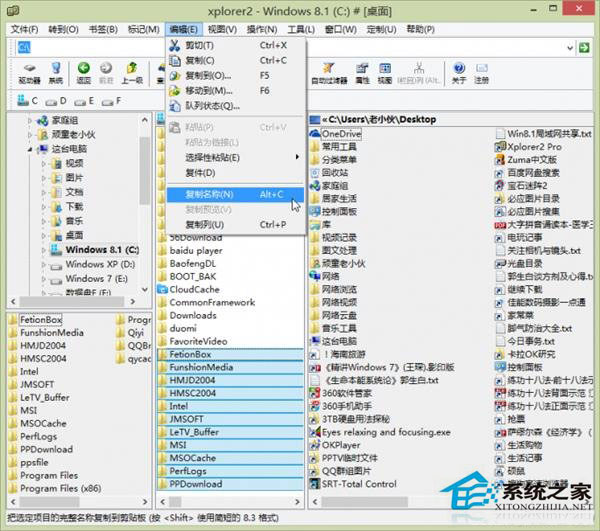This screenshot has width=600, height=531.
Task: Expand the Windows 8.1 (C:) tree node
Action: point(43,250)
